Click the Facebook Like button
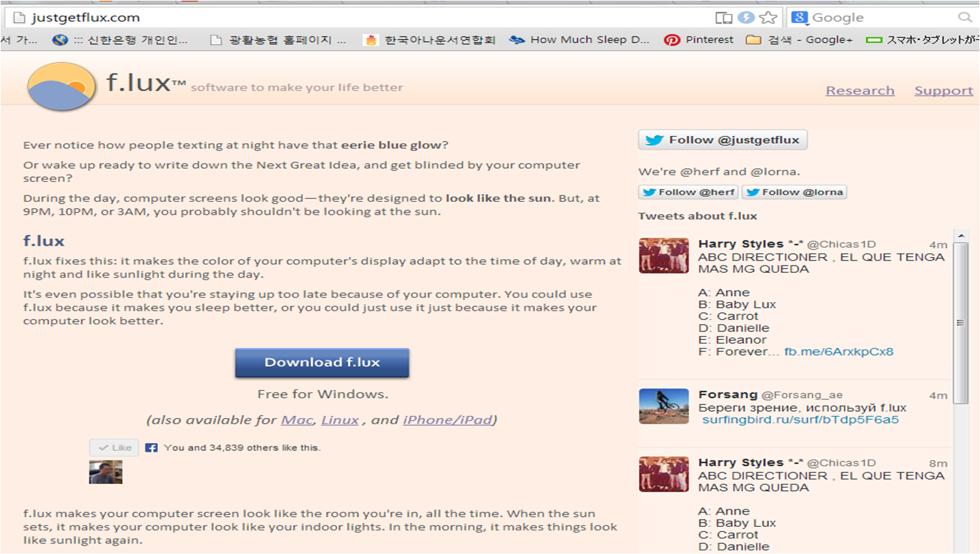 [x=114, y=447]
